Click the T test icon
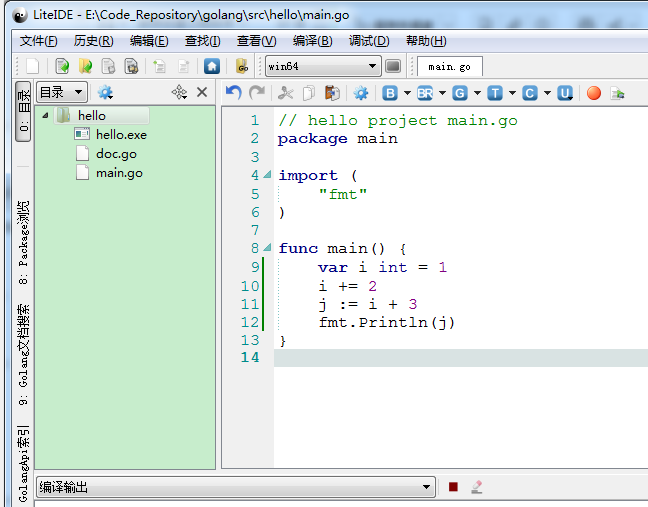 (x=495, y=93)
